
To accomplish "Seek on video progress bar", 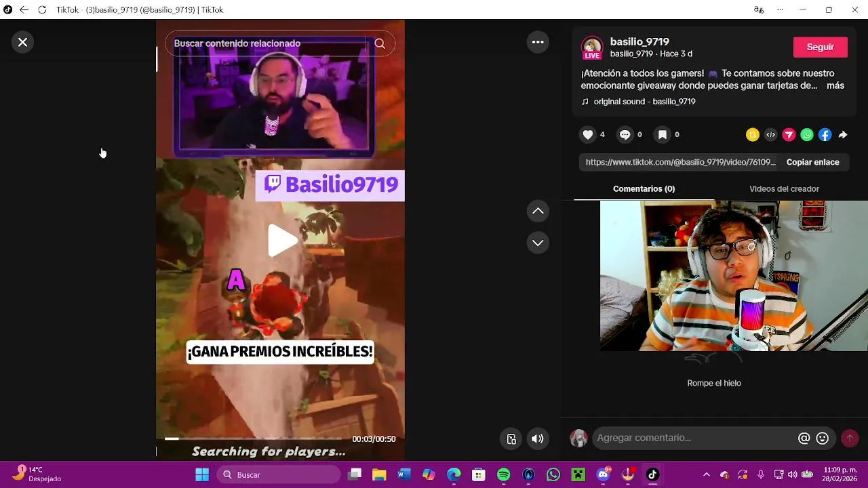I will 254,439.
